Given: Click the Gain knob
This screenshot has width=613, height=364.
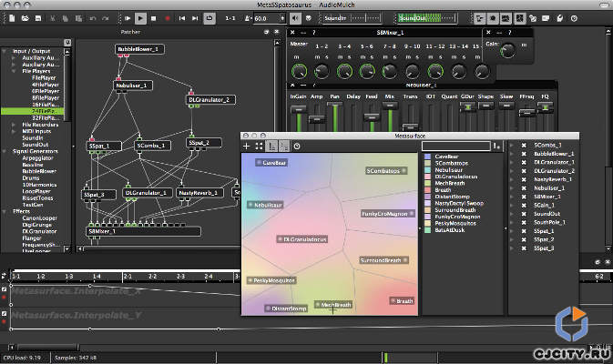Looking at the screenshot, I should [507, 50].
